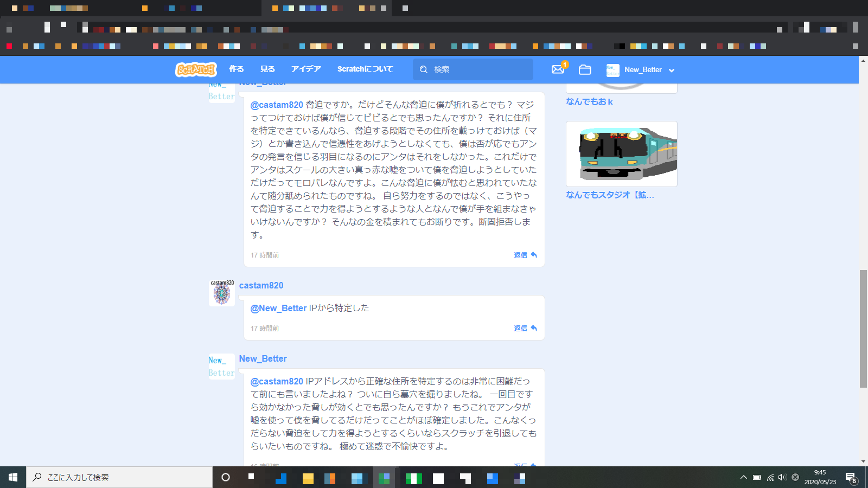Open the 作る menu item
Viewport: 868px width, 488px height.
click(x=236, y=69)
